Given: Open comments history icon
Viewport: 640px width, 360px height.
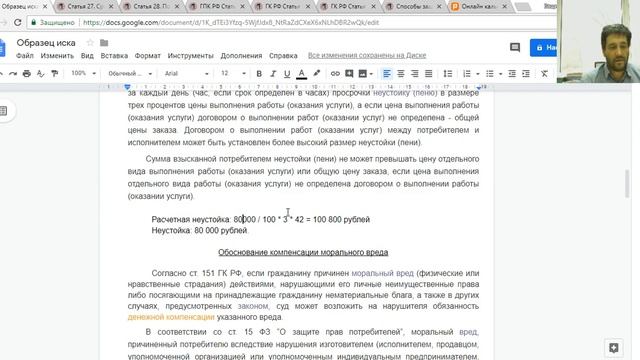Looking at the screenshot, I should (x=515, y=47).
